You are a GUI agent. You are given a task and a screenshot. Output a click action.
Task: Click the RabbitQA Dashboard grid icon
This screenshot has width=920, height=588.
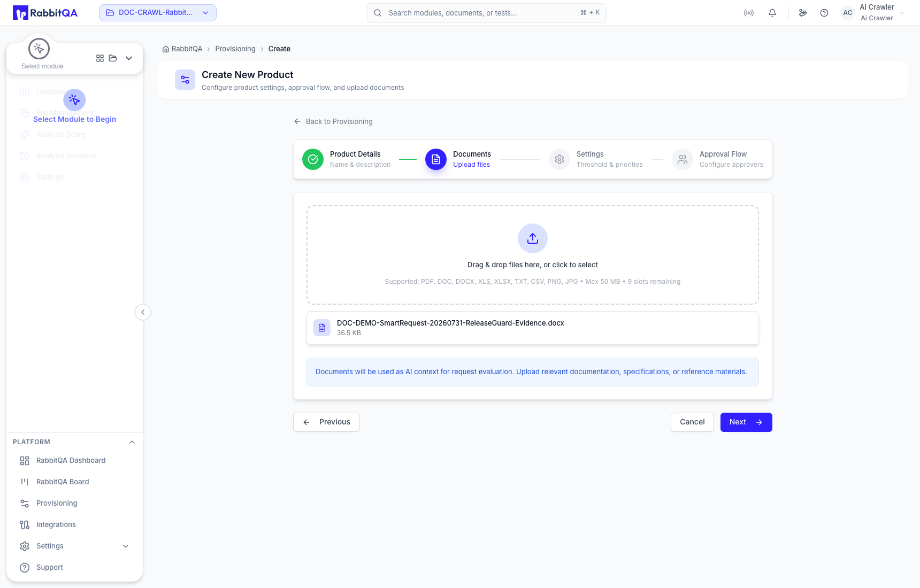(x=25, y=461)
